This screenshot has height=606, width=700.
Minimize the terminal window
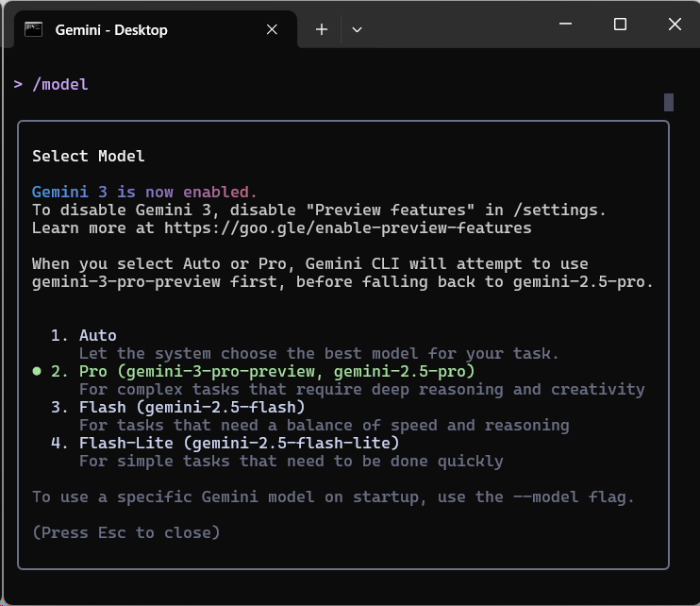pos(566,25)
